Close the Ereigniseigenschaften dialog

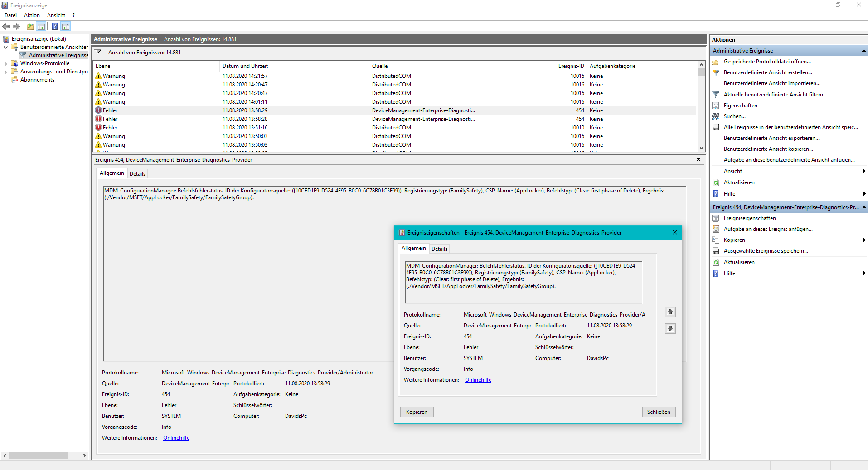pos(674,232)
